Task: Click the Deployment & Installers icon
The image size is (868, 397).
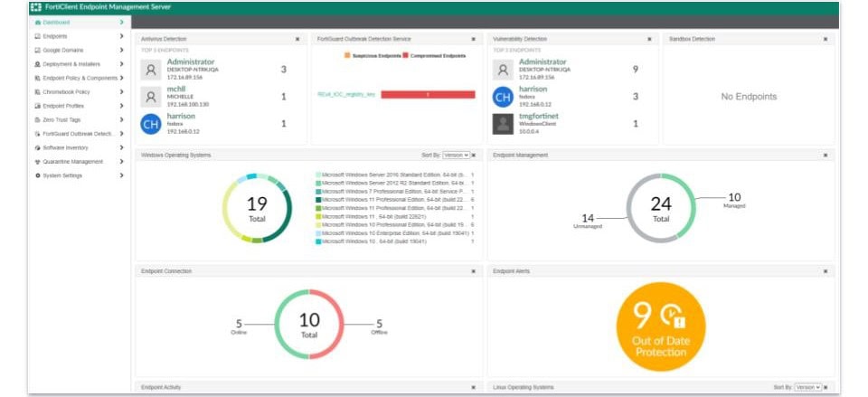Action: (38, 64)
